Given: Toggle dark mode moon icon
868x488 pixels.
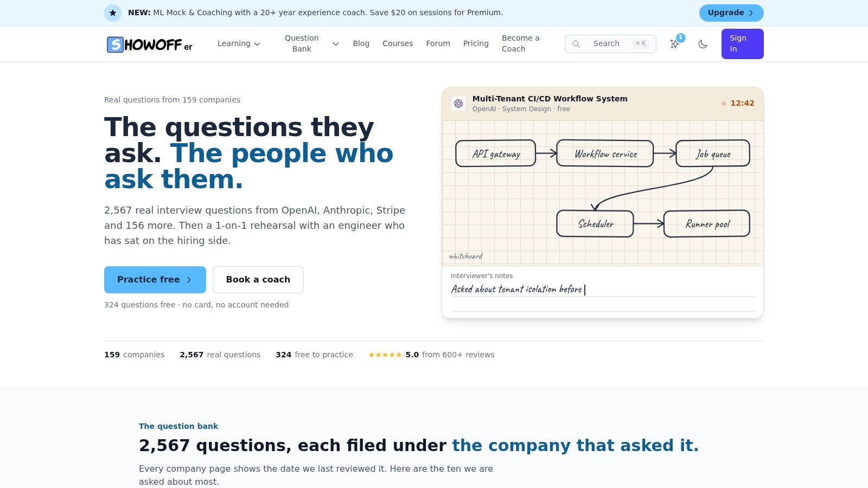Looking at the screenshot, I should pos(703,44).
